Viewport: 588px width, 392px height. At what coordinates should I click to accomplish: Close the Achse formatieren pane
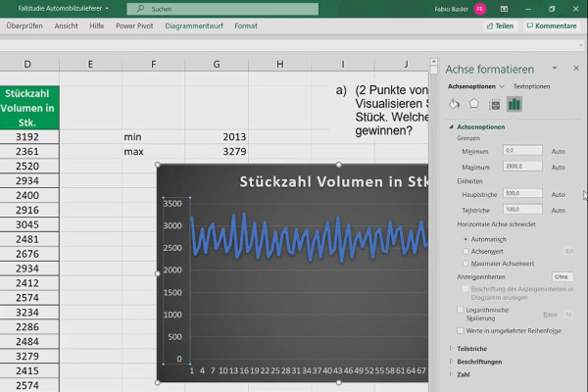pyautogui.click(x=576, y=69)
